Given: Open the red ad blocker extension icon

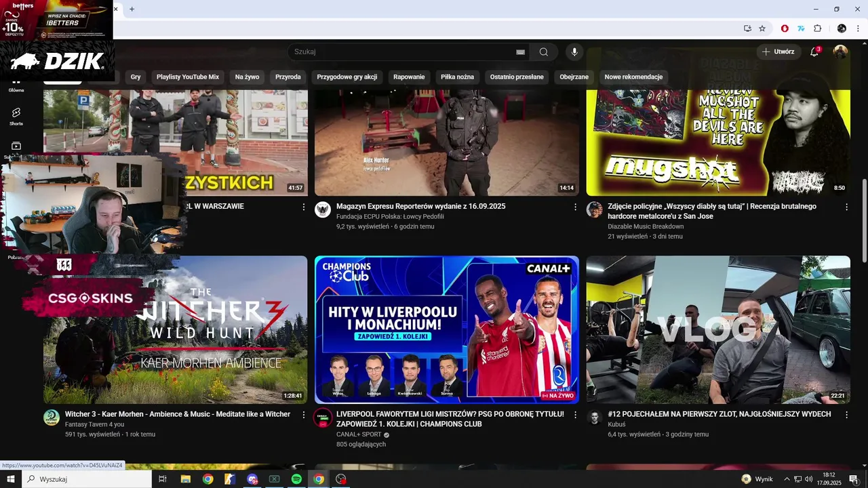Looking at the screenshot, I should pos(785,28).
